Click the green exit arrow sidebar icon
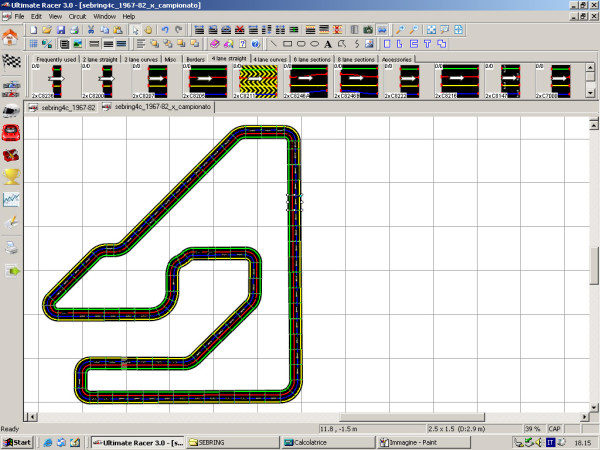Image resolution: width=600 pixels, height=450 pixels. point(12,270)
